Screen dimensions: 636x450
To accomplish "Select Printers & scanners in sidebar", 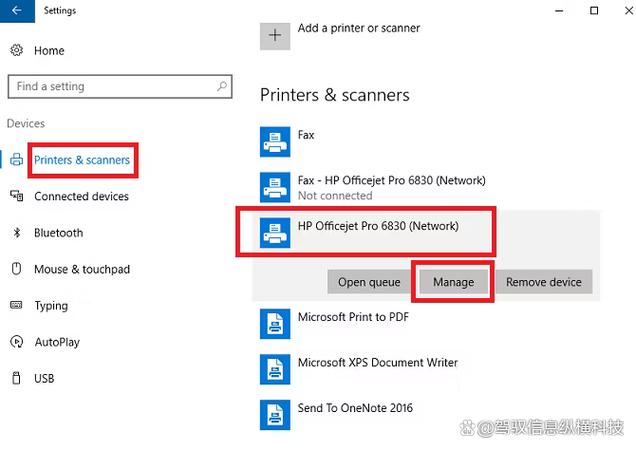I will pos(82,160).
